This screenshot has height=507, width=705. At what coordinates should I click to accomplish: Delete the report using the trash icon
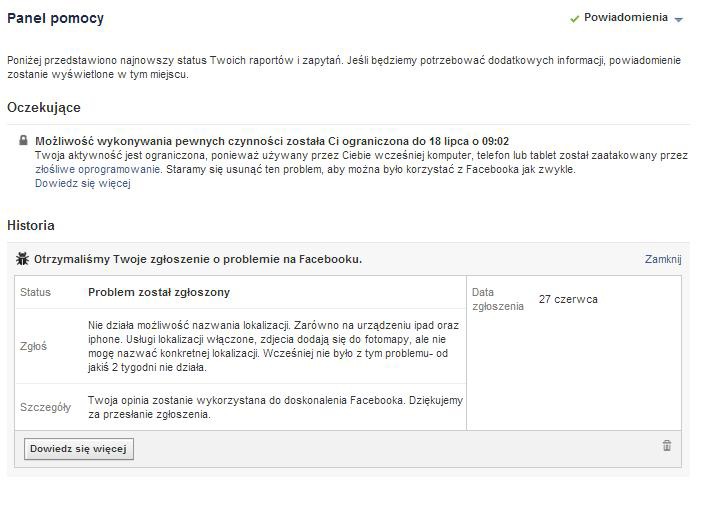pyautogui.click(x=667, y=446)
